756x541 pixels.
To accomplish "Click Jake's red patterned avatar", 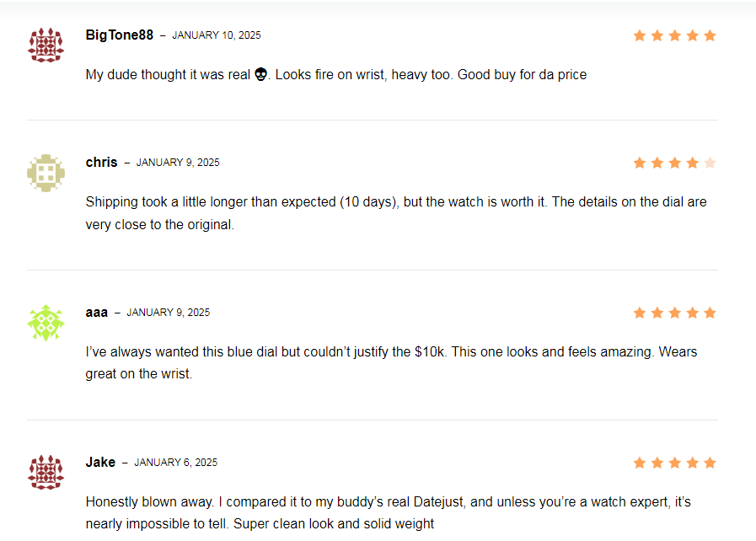I will click(46, 473).
